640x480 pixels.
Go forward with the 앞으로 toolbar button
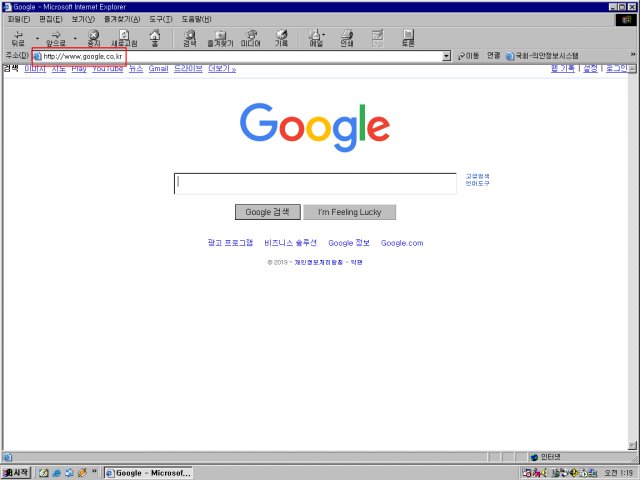[56, 38]
